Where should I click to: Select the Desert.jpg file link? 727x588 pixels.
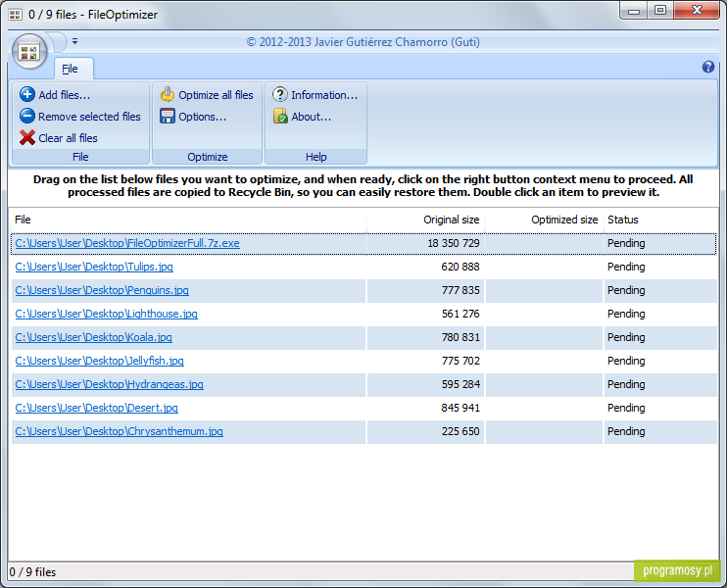(x=96, y=408)
